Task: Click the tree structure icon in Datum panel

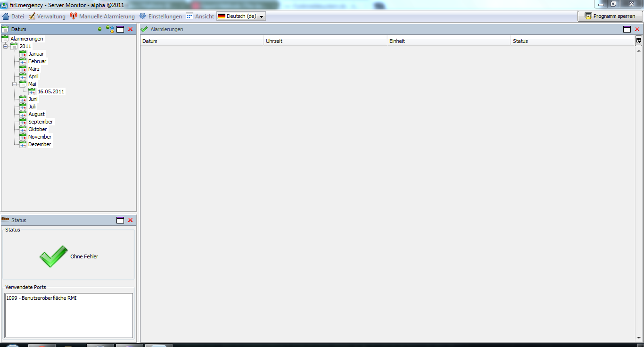Action: click(110, 29)
